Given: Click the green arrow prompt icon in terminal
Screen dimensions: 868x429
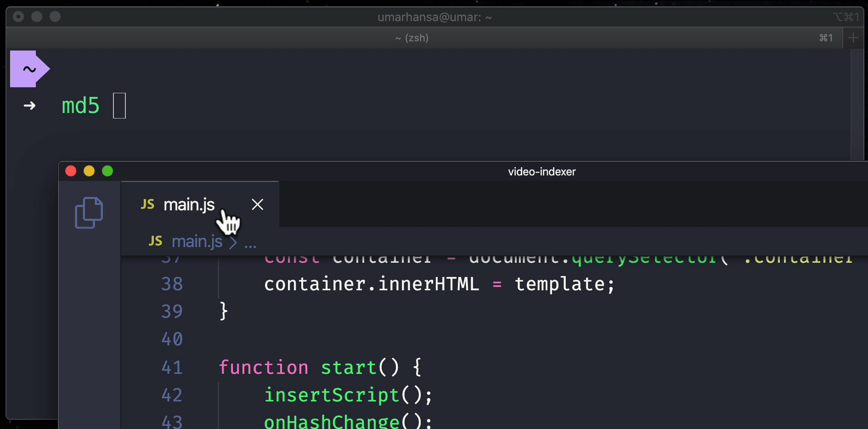Looking at the screenshot, I should (29, 106).
